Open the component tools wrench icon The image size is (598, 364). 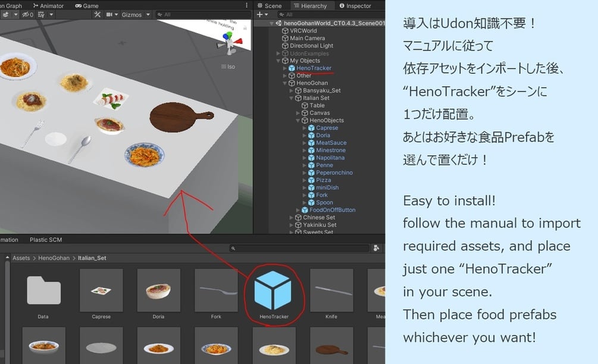(x=98, y=14)
